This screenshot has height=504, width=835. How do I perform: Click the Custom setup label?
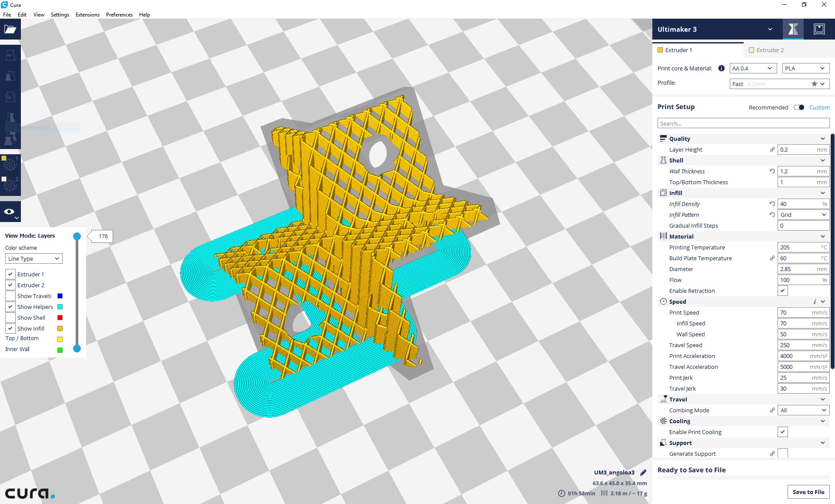coord(819,107)
